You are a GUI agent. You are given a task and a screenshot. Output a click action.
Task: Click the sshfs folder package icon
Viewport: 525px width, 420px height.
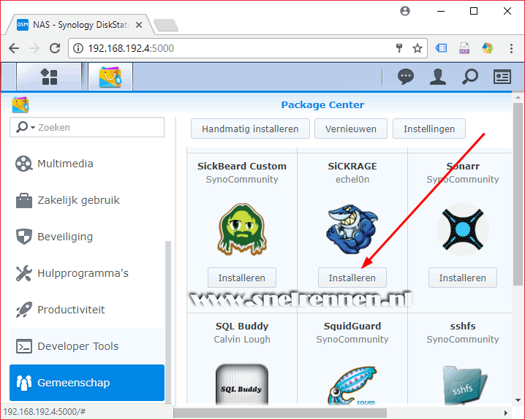coord(465,385)
